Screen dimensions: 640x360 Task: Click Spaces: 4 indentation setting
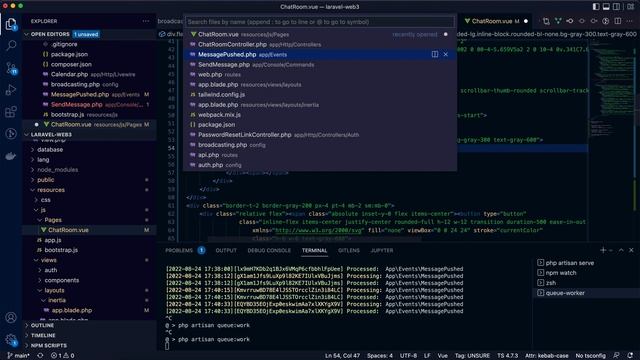pyautogui.click(x=380, y=356)
